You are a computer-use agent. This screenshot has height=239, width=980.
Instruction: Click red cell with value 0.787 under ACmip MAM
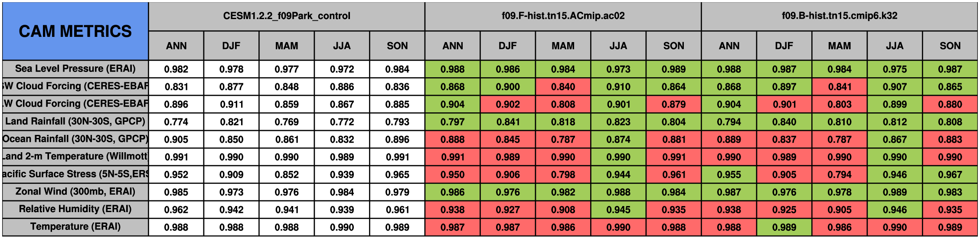[x=563, y=139]
